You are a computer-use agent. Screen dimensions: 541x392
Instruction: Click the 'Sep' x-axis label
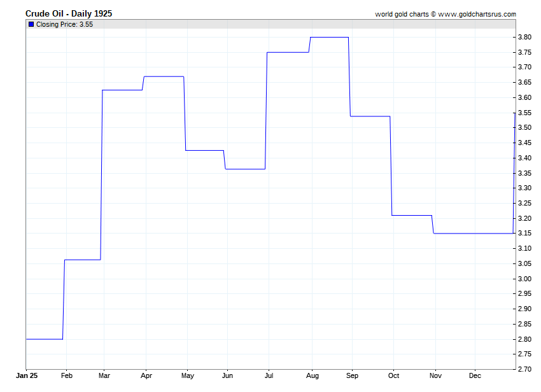[x=352, y=376]
